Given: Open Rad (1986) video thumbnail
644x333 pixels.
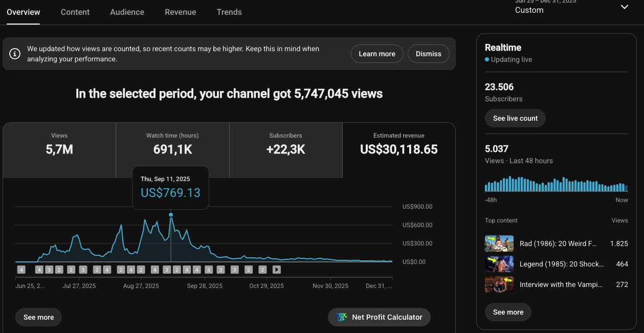Looking at the screenshot, I should point(499,243).
